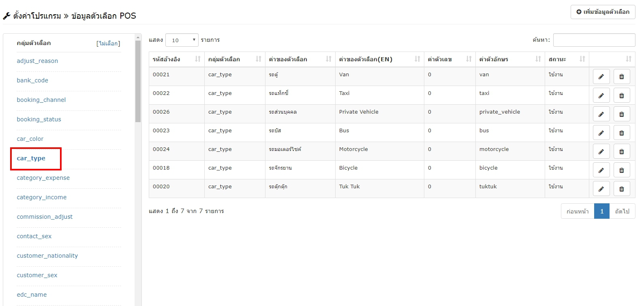This screenshot has height=306, width=644.
Task: Delete the Van row with trash icon
Action: tap(621, 77)
